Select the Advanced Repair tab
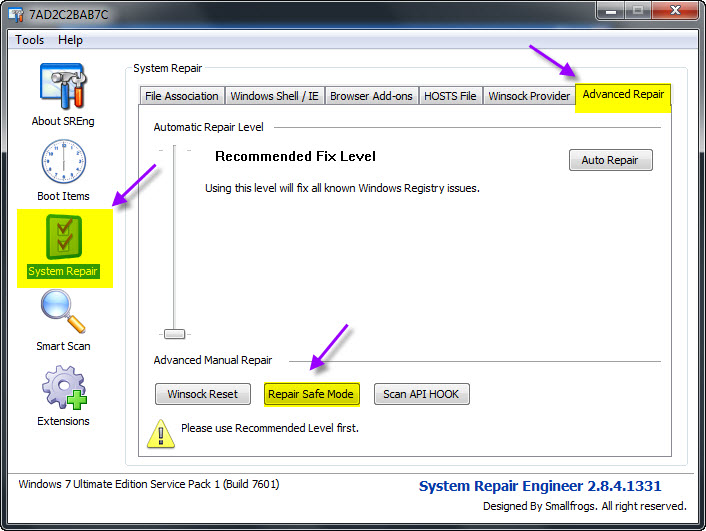Image resolution: width=706 pixels, height=531 pixels. [x=623, y=95]
